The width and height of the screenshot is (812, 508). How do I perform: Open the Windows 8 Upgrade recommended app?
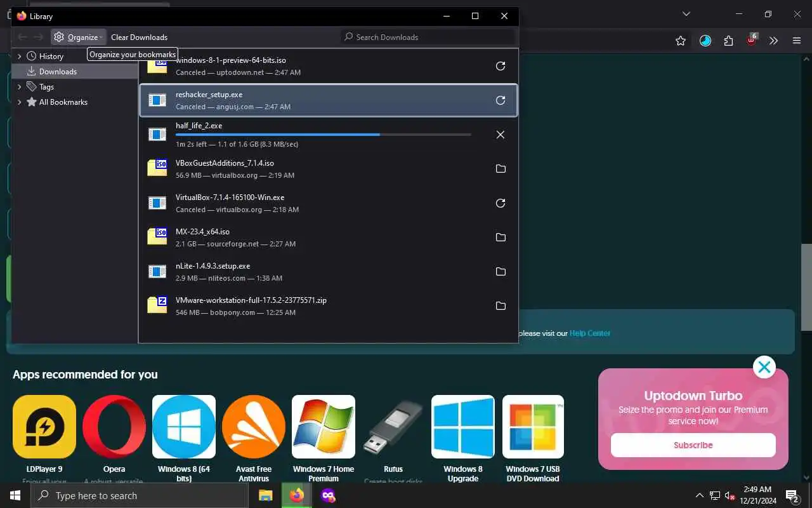(x=463, y=427)
